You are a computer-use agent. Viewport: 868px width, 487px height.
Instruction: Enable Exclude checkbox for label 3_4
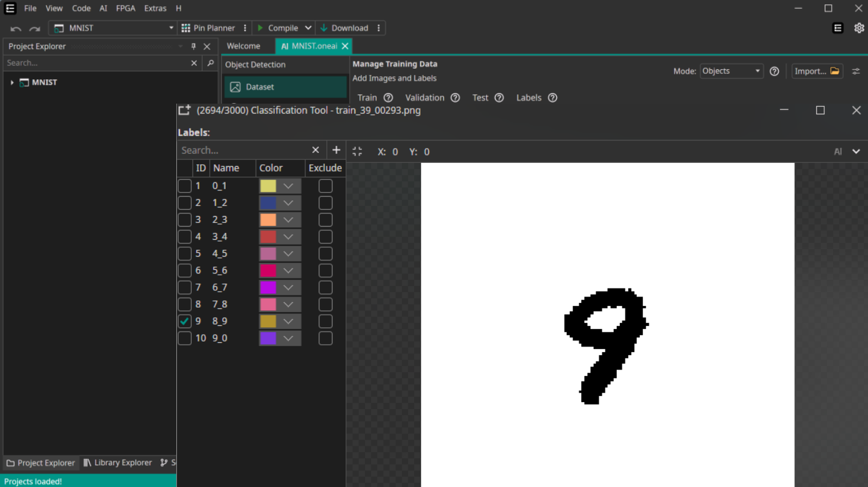326,237
